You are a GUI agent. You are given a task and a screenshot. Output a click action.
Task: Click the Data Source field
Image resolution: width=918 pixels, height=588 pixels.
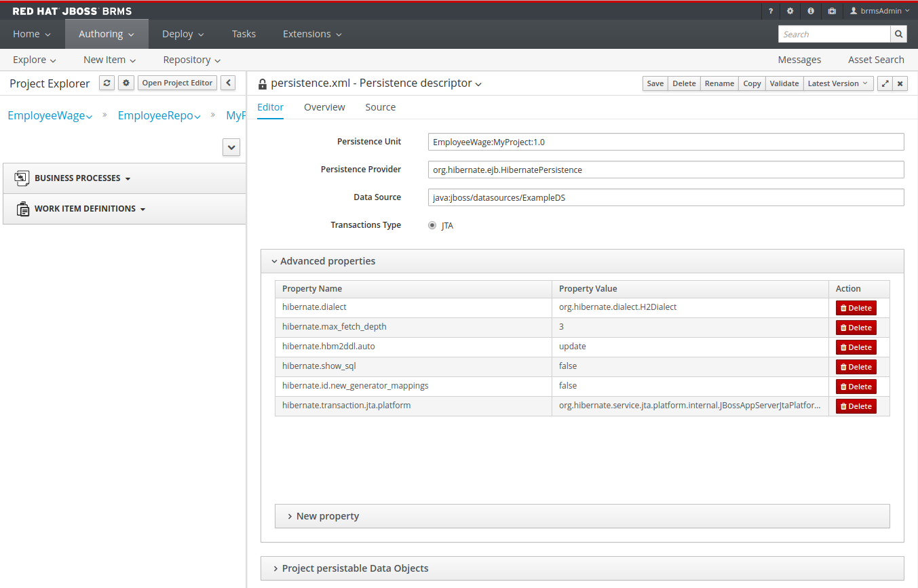pos(666,197)
